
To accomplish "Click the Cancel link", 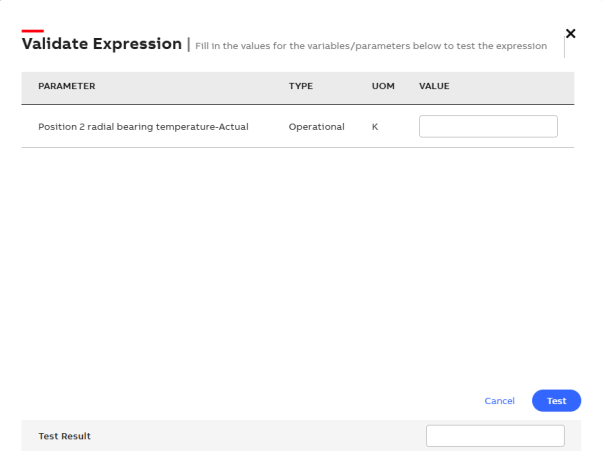I will pos(499,401).
